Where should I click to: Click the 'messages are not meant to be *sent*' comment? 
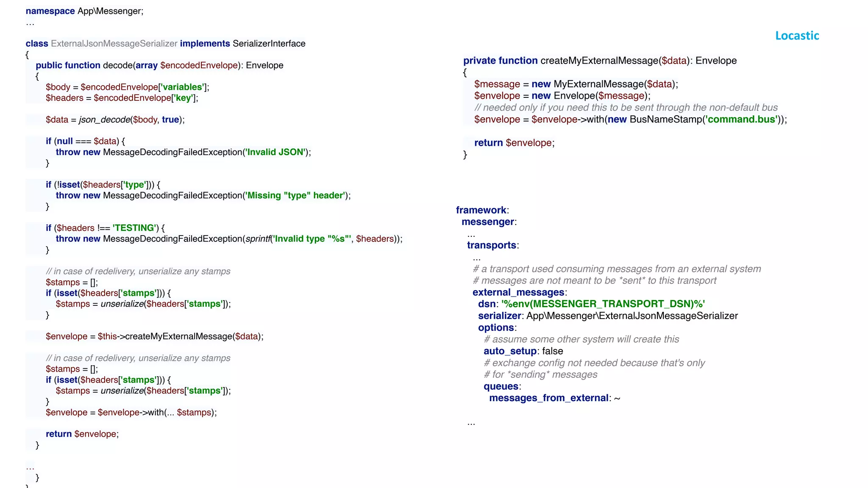pyautogui.click(x=595, y=280)
